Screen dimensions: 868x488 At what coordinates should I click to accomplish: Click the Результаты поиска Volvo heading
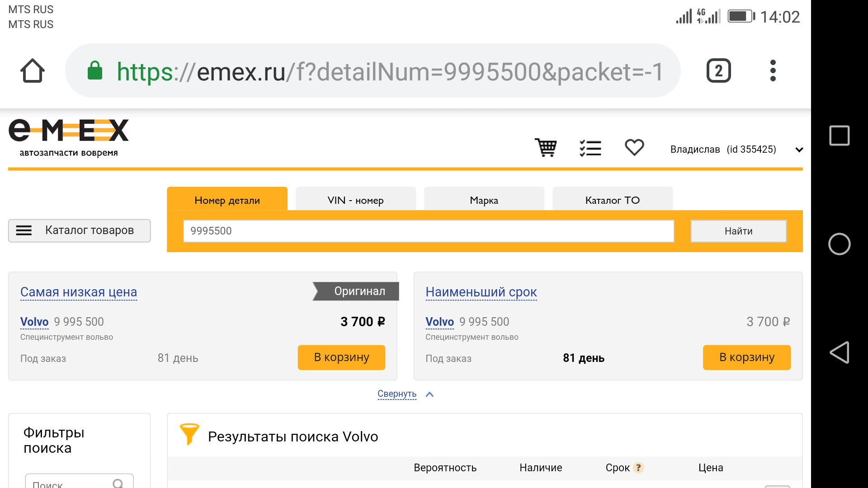[x=293, y=436]
